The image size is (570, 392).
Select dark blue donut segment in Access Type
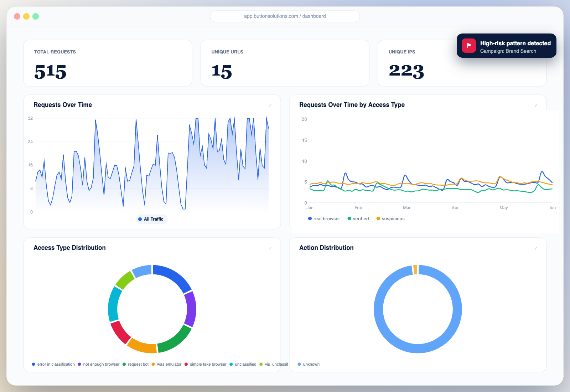(175, 276)
